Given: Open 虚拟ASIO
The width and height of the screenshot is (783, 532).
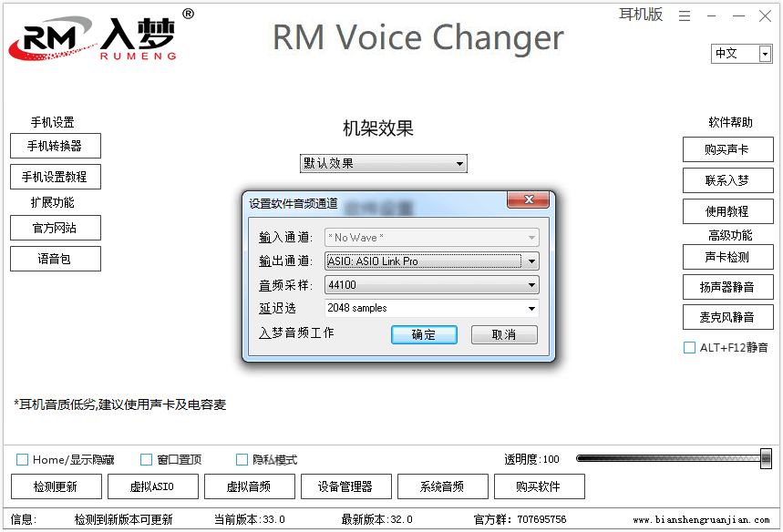Looking at the screenshot, I should point(153,486).
